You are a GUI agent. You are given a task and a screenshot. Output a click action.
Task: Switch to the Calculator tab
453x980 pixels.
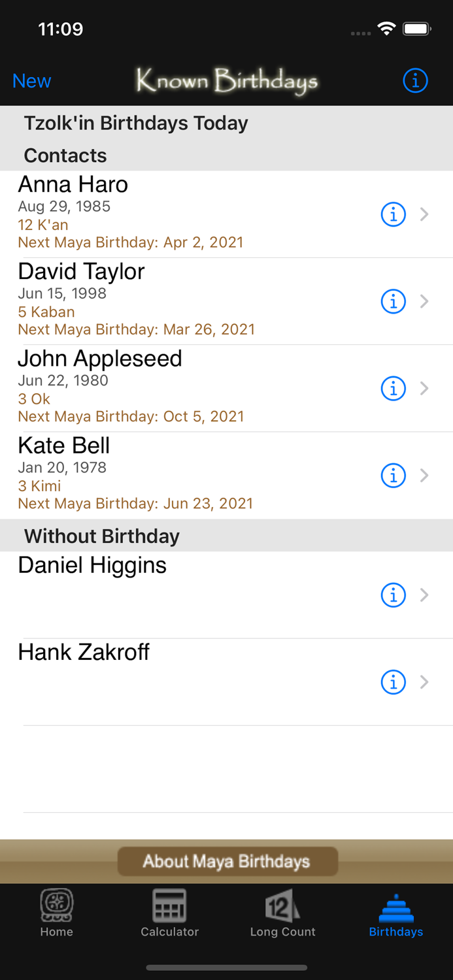click(169, 913)
